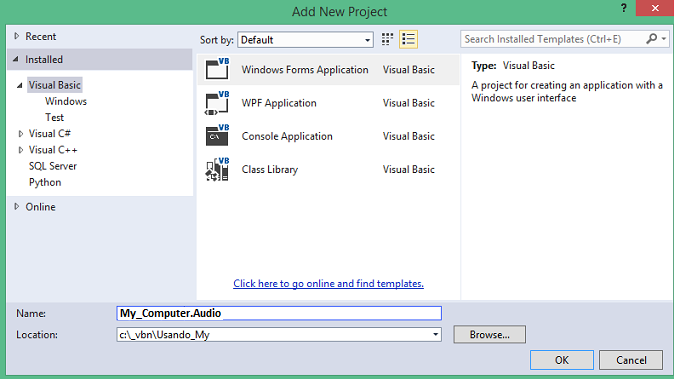Click OK to add the project
This screenshot has height=379, width=674.
click(x=562, y=360)
